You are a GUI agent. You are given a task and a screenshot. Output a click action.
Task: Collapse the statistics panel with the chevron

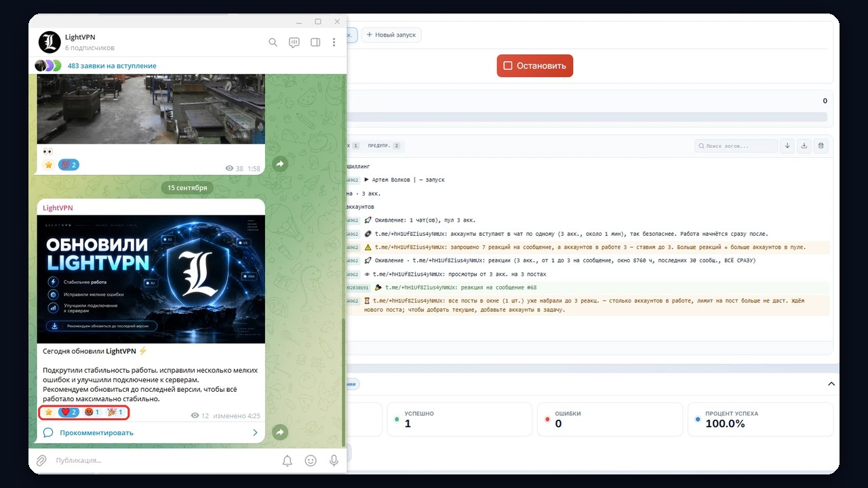(x=831, y=384)
